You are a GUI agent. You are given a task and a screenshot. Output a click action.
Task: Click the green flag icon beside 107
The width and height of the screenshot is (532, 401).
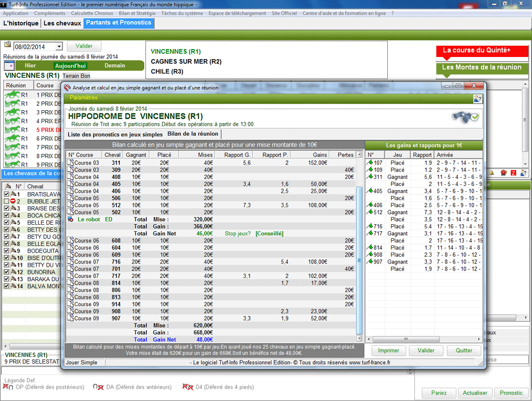[x=370, y=163]
